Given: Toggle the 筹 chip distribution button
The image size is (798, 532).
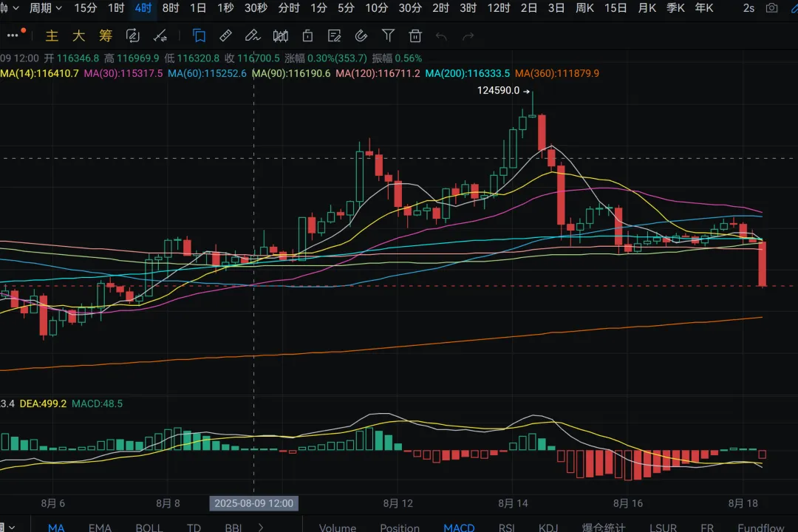Looking at the screenshot, I should click(x=106, y=35).
